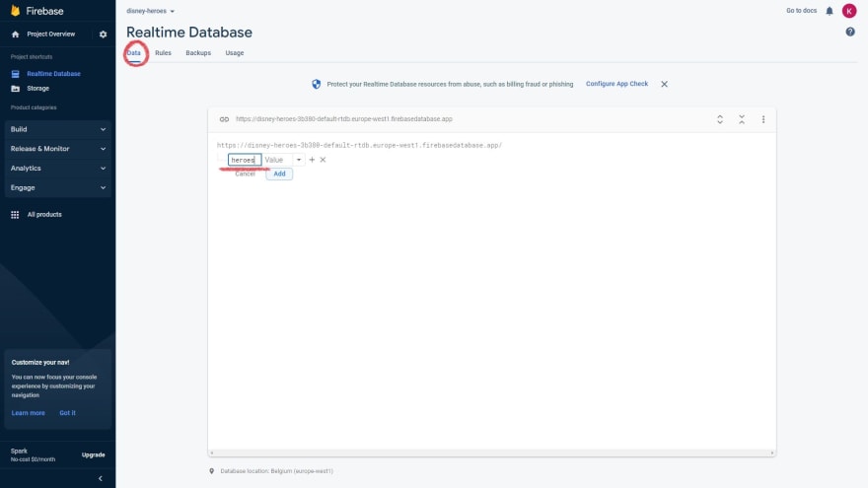This screenshot has height=488, width=868.
Task: Click App Check shield icon
Action: click(x=316, y=84)
